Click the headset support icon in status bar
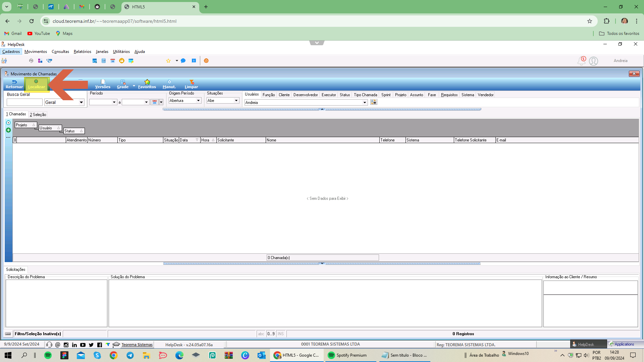Viewport: 644px width, 362px height. (x=49, y=345)
